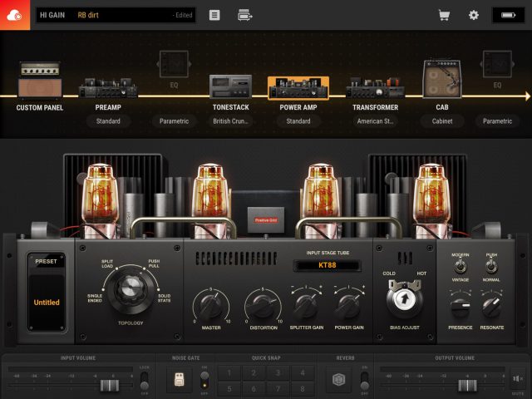This screenshot has width=532, height=399.
Task: Toggle the Reverb on/off switch
Action: [x=363, y=380]
